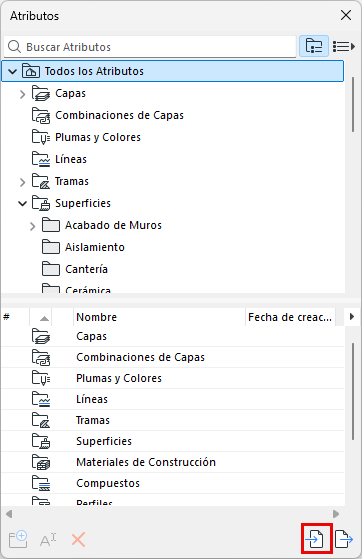
Task: Click the Buscar Atributos search field
Action: 150,47
